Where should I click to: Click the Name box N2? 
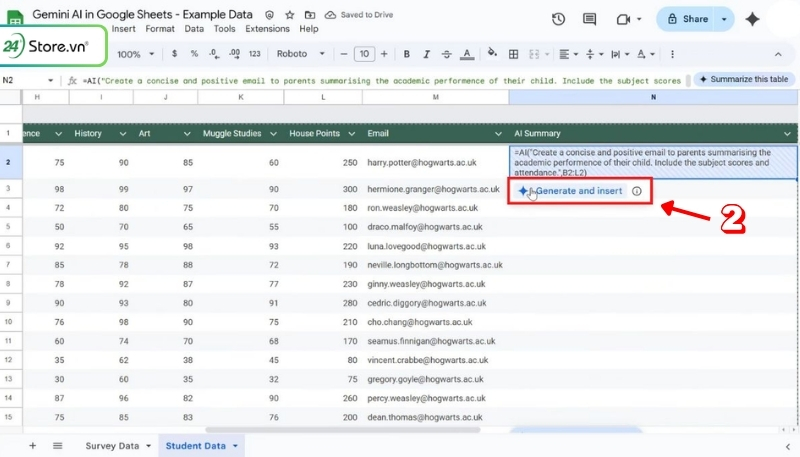tap(27, 80)
